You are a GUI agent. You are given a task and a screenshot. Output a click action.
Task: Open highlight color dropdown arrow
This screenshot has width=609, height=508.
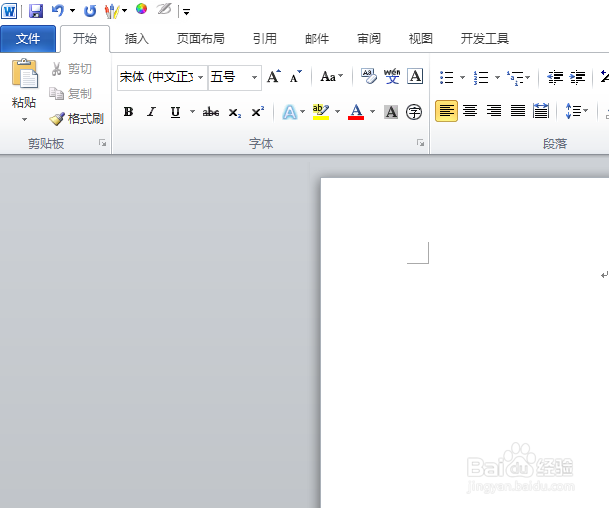(x=338, y=112)
